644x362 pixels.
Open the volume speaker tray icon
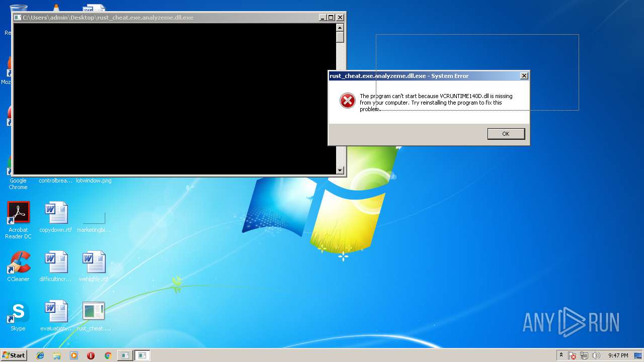596,355
